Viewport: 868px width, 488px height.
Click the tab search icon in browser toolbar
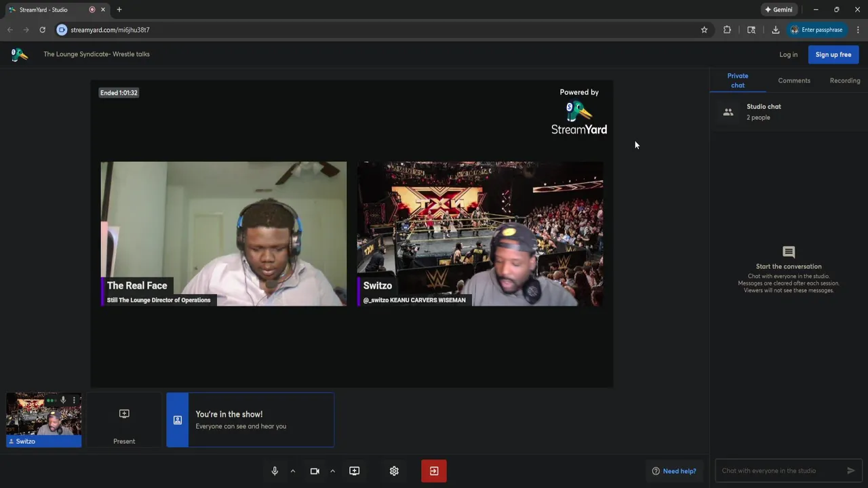751,30
